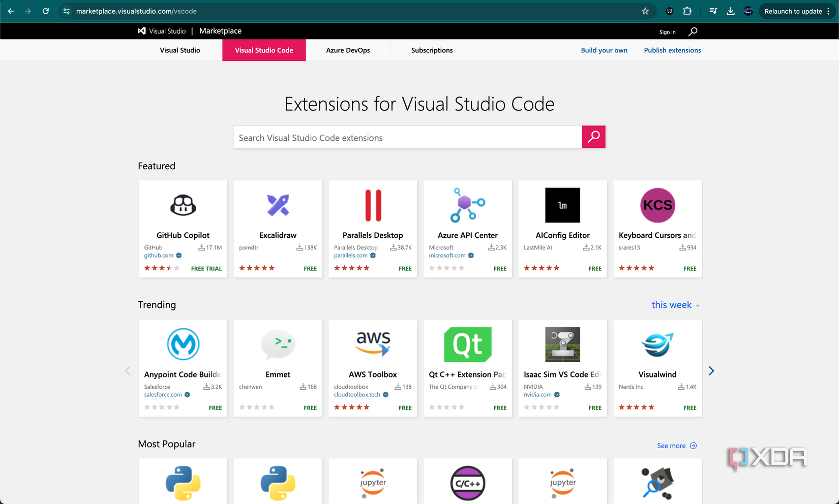Open the Jupyter extension under Most Popular
This screenshot has height=504, width=839.
click(x=372, y=483)
